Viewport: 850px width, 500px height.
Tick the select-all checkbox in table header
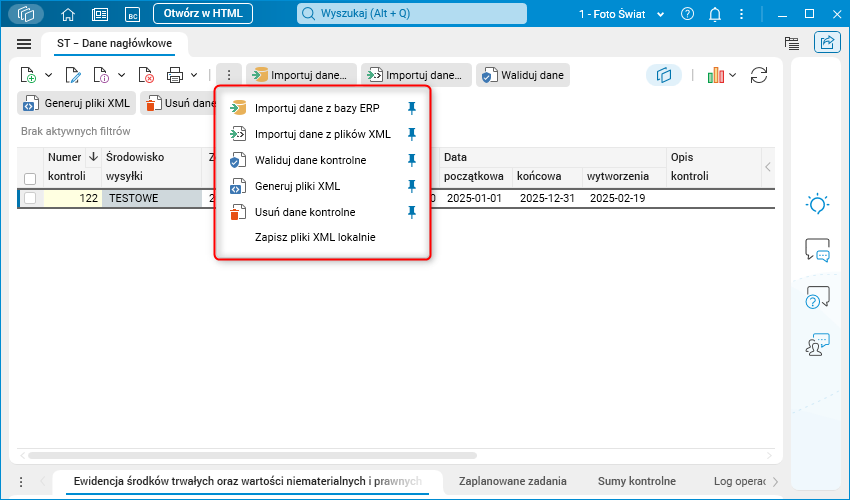click(x=30, y=178)
